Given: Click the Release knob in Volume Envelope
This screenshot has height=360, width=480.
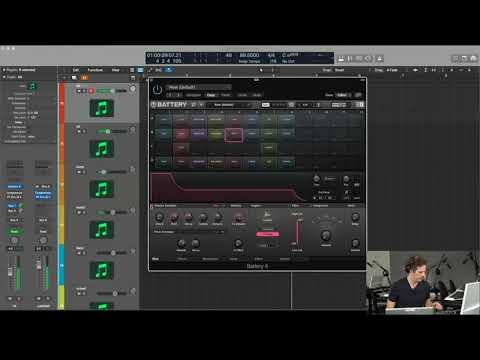Looking at the screenshot, I should pos(217,218).
